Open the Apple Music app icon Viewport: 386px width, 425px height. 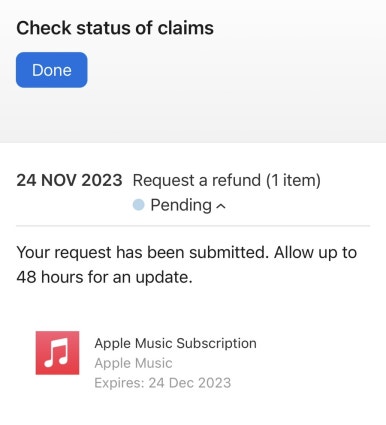57,353
